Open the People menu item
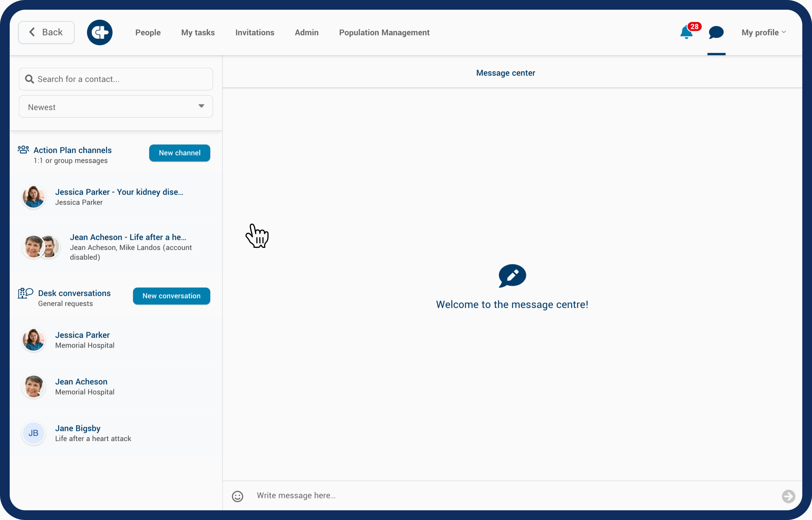 point(148,32)
